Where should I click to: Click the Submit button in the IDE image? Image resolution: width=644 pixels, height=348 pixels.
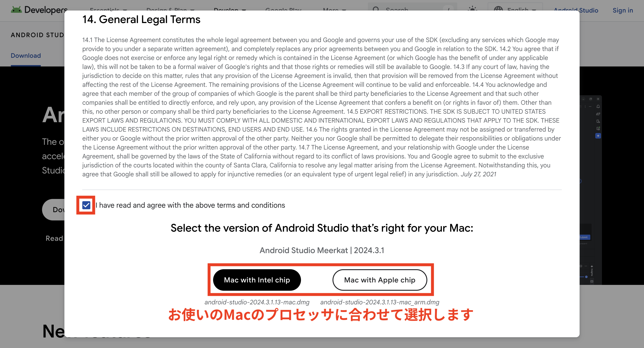pos(584,237)
